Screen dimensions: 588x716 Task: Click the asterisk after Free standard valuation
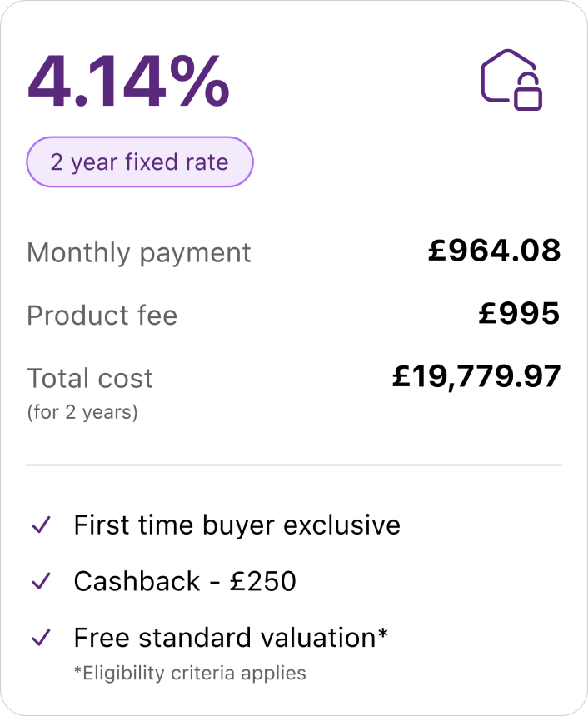coord(382,633)
